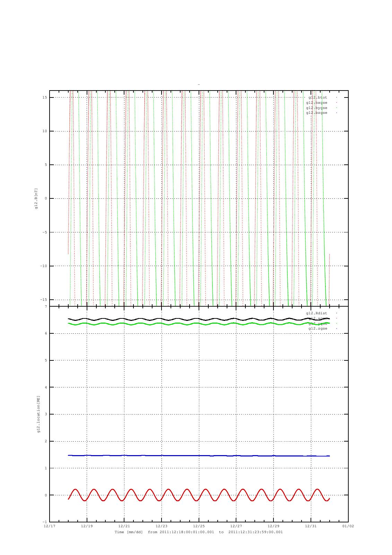Image resolution: width=392 pixels, height=555 pixels.
Task: Click the 12/19 date tick label
Action: click(x=87, y=526)
